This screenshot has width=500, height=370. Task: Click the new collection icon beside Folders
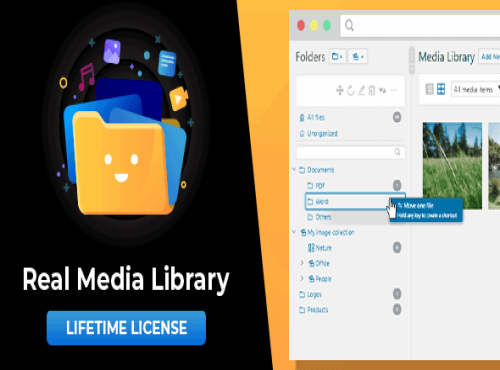click(358, 57)
